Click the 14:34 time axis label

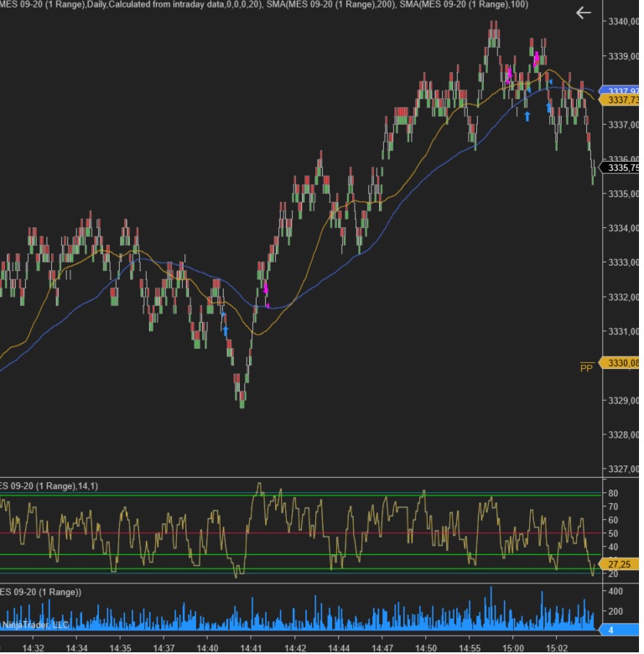(77, 648)
